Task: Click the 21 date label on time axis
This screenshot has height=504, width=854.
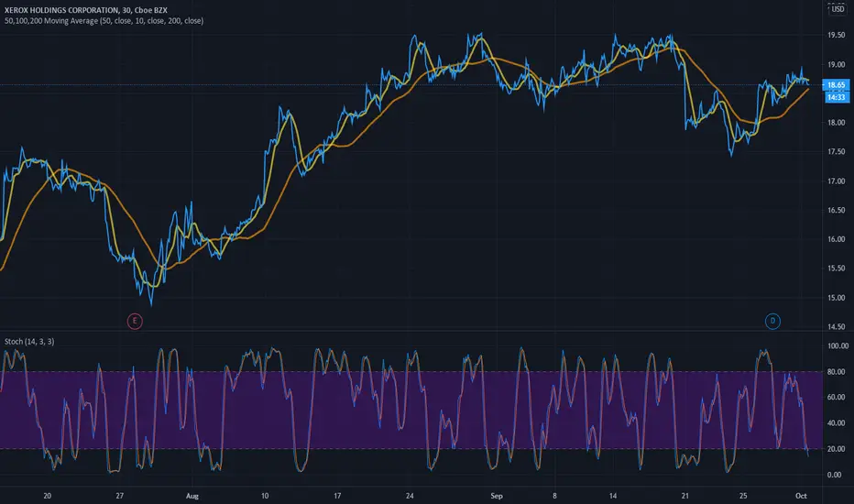Action: coord(684,496)
